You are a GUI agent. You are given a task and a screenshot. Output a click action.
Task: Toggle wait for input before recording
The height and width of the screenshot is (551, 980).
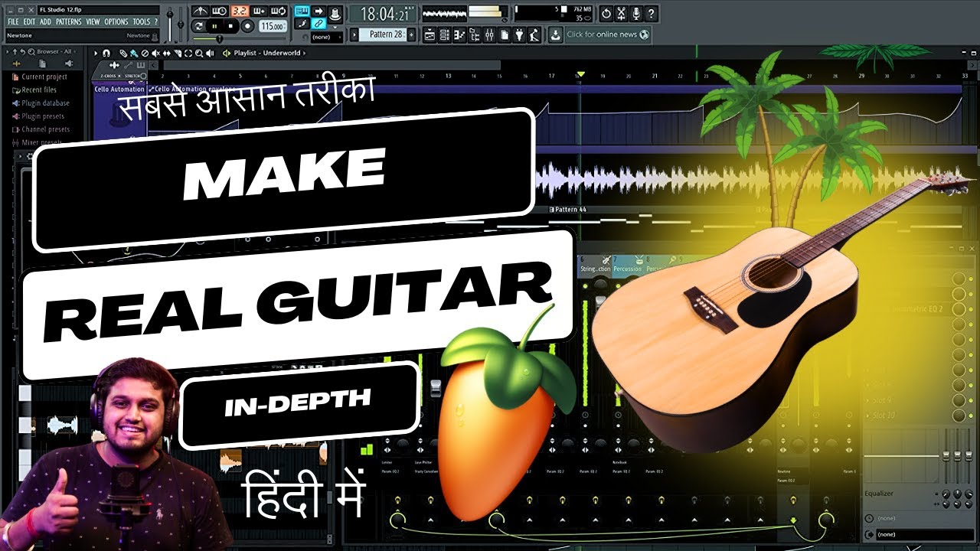tap(220, 11)
